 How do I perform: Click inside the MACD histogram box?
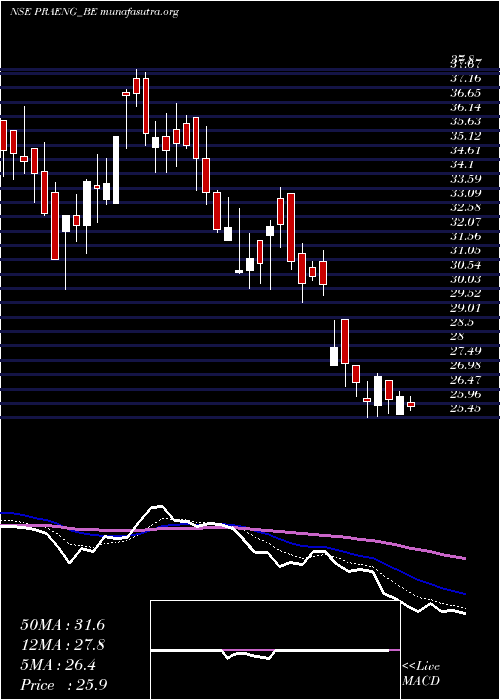[275, 650]
